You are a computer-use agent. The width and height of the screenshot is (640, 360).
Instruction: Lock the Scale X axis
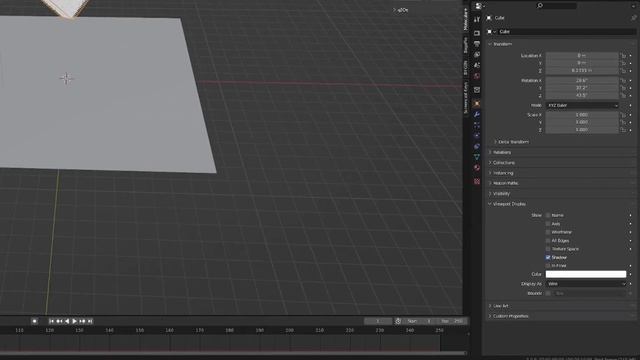[x=623, y=115]
